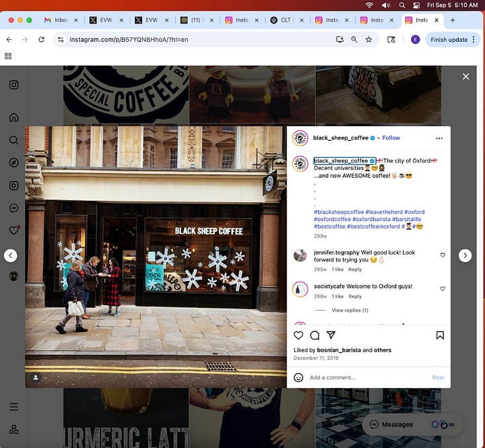Open Instagram logo in left sidebar
The image size is (485, 448).
[x=13, y=85]
